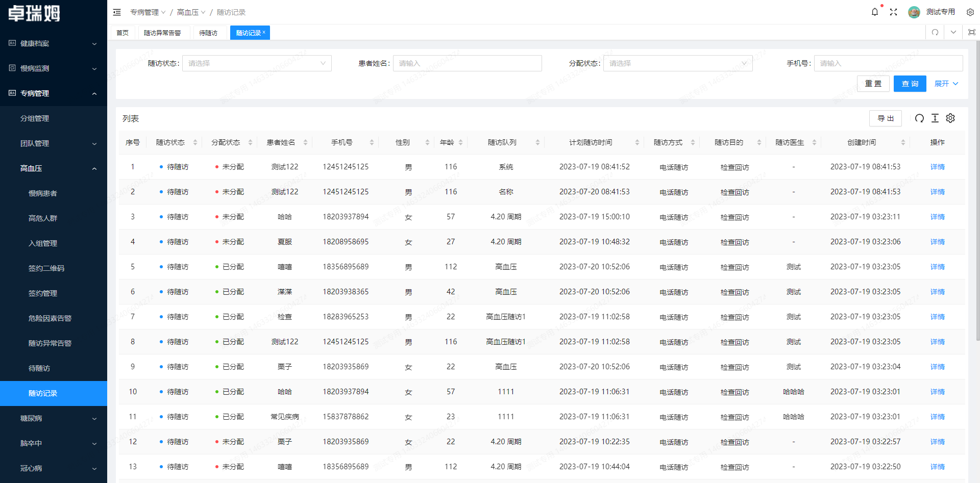
Task: Sort by 随访状态 column
Action: click(195, 142)
